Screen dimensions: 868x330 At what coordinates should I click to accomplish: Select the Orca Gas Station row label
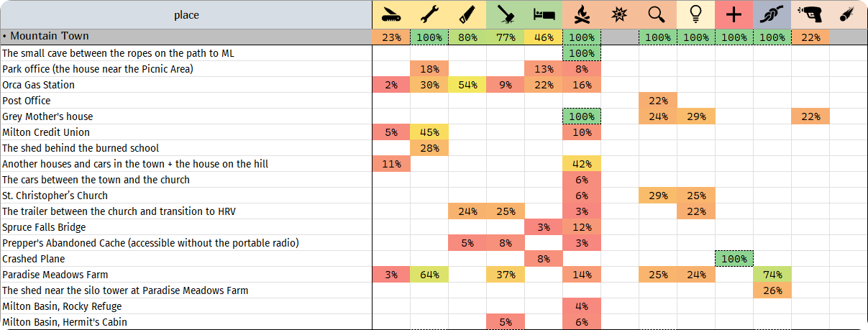pos(39,85)
